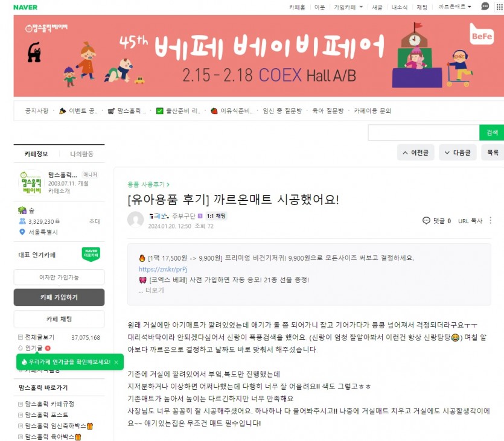Viewport: 504px width, 441px height.
Task: Switch to the 나의활동 tab
Action: tap(81, 154)
